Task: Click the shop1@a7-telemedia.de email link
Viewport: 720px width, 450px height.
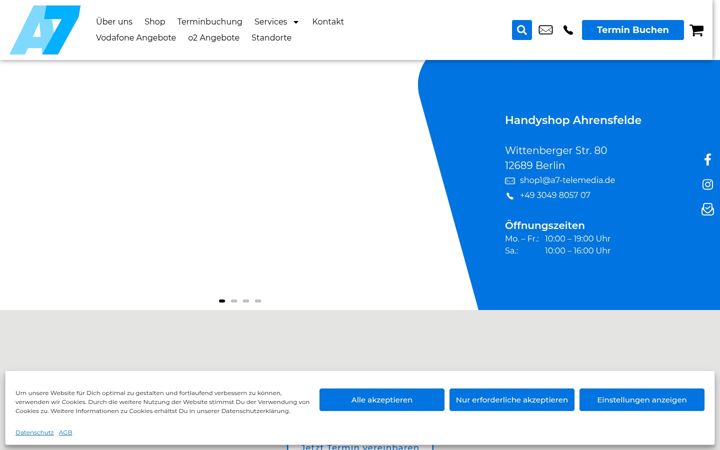Action: pos(567,180)
